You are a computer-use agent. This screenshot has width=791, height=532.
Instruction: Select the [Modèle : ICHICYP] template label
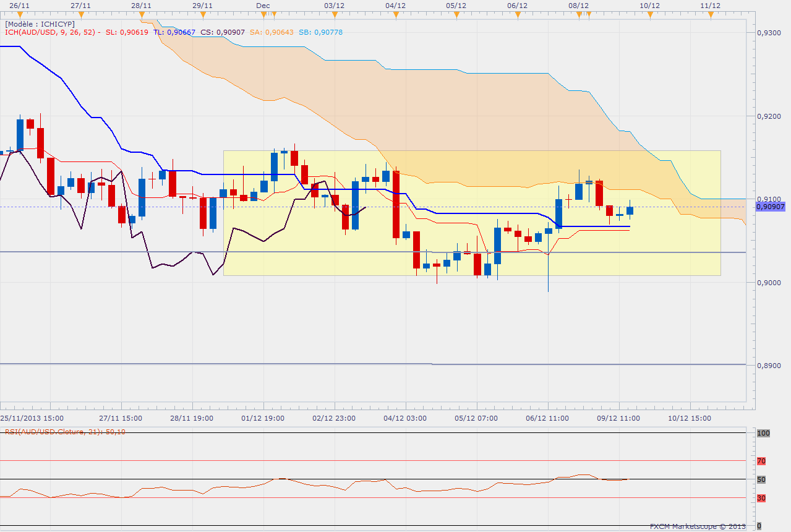[x=40, y=24]
